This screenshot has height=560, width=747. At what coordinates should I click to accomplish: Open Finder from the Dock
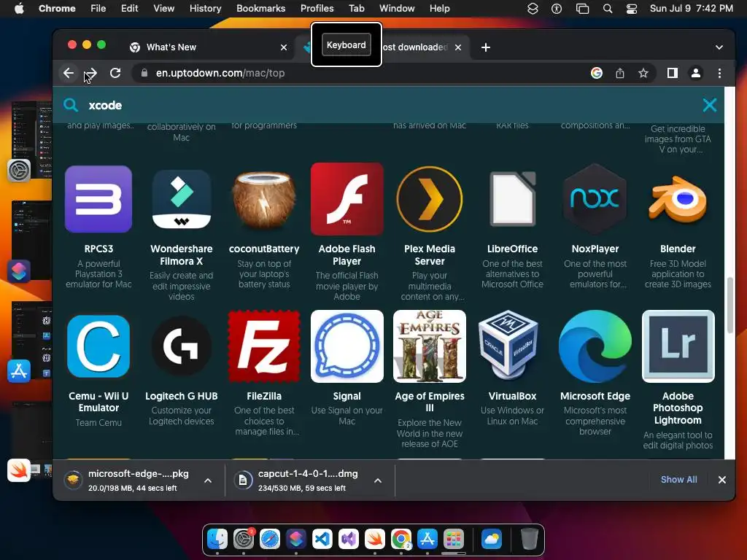[217, 539]
